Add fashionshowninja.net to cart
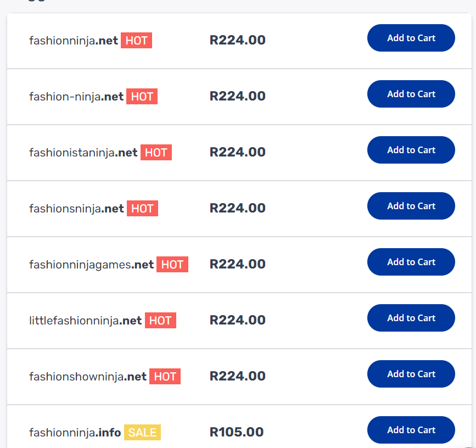 (411, 374)
